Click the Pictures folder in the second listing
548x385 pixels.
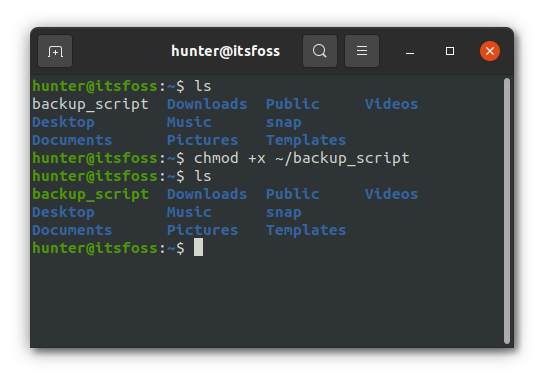pyautogui.click(x=202, y=230)
